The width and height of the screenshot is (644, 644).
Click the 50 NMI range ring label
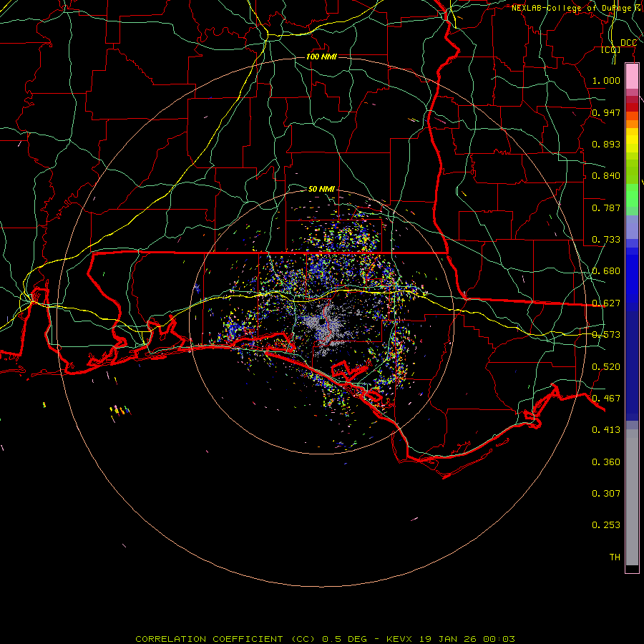pyautogui.click(x=321, y=189)
